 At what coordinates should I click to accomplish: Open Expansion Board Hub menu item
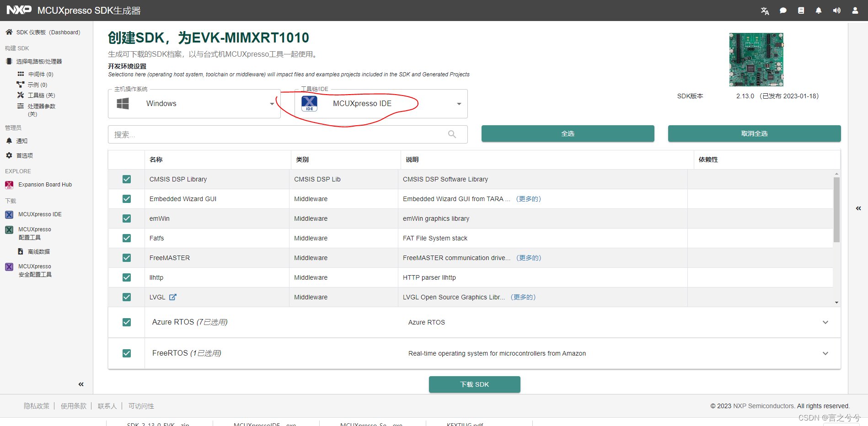[x=46, y=185]
